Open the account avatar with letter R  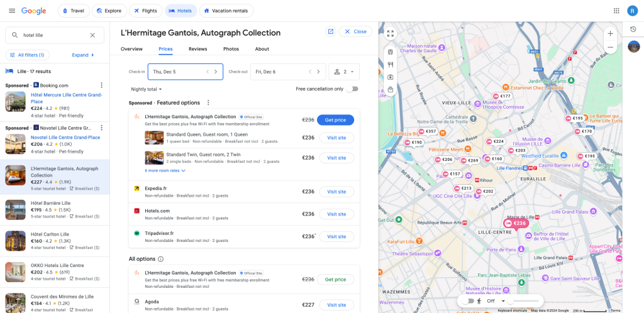[x=632, y=11]
